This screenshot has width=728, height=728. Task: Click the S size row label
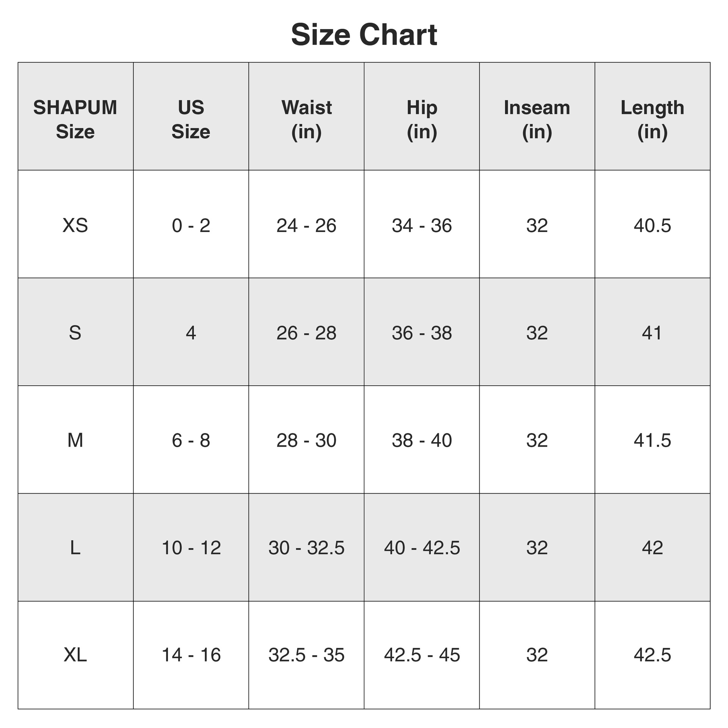click(x=75, y=332)
